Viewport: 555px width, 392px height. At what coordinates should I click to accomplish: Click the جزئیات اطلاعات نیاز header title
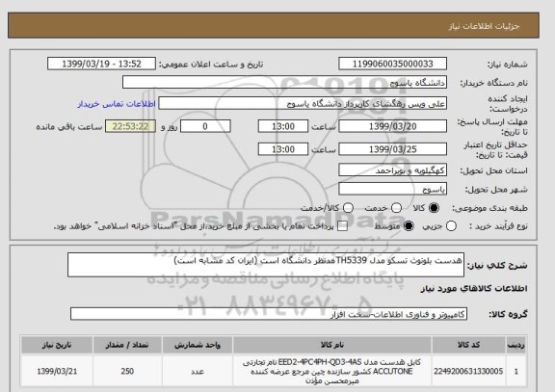484,27
